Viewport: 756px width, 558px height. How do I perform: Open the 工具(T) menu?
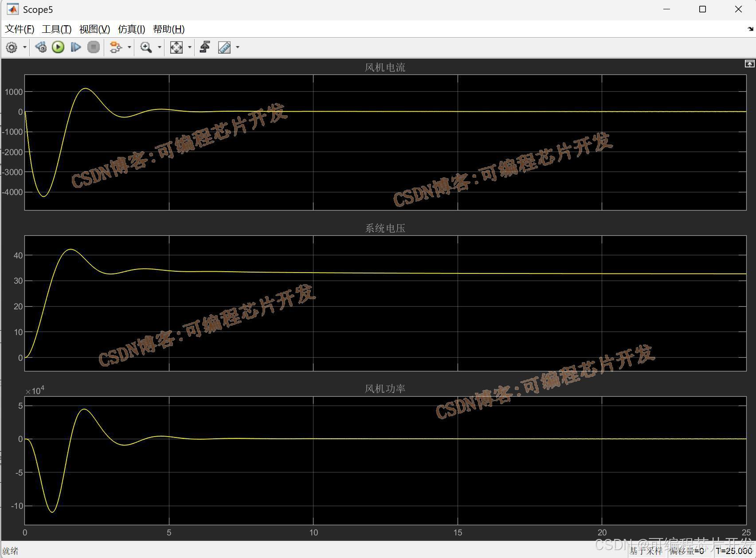tap(57, 29)
